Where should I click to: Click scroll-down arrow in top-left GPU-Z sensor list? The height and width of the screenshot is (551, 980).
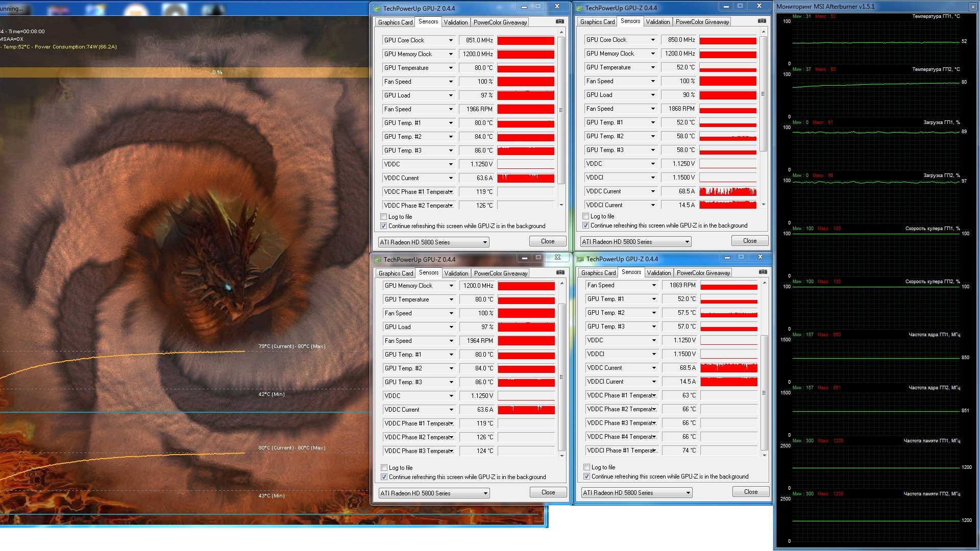coord(561,205)
